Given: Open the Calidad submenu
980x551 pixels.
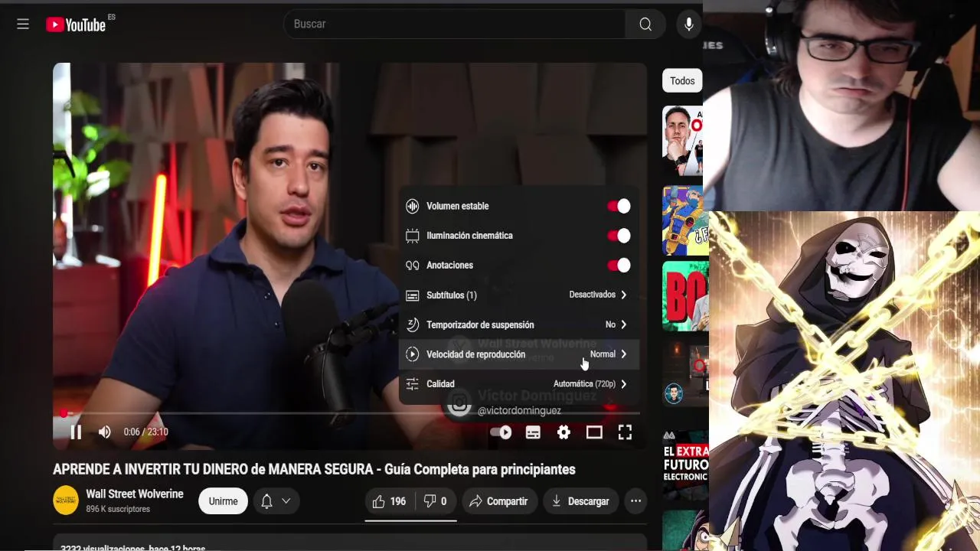Looking at the screenshot, I should (x=518, y=384).
